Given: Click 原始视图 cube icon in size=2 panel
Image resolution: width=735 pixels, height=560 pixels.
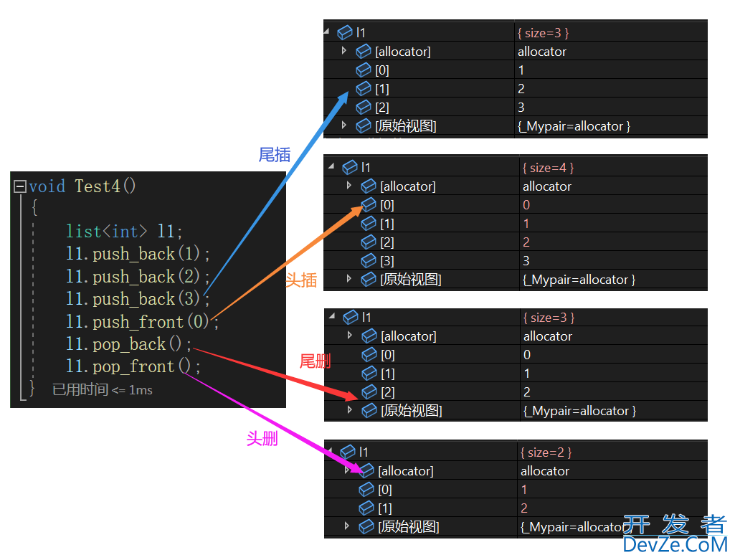Looking at the screenshot, I should coord(367,527).
